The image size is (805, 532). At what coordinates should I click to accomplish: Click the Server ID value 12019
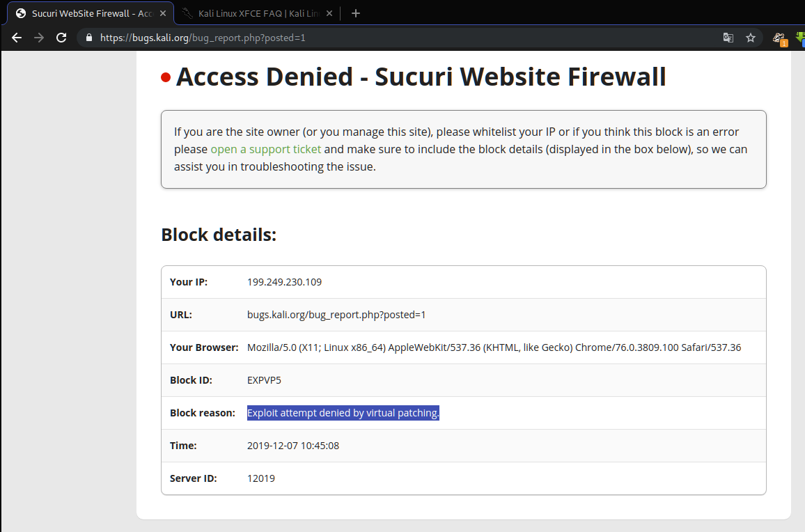[260, 478]
